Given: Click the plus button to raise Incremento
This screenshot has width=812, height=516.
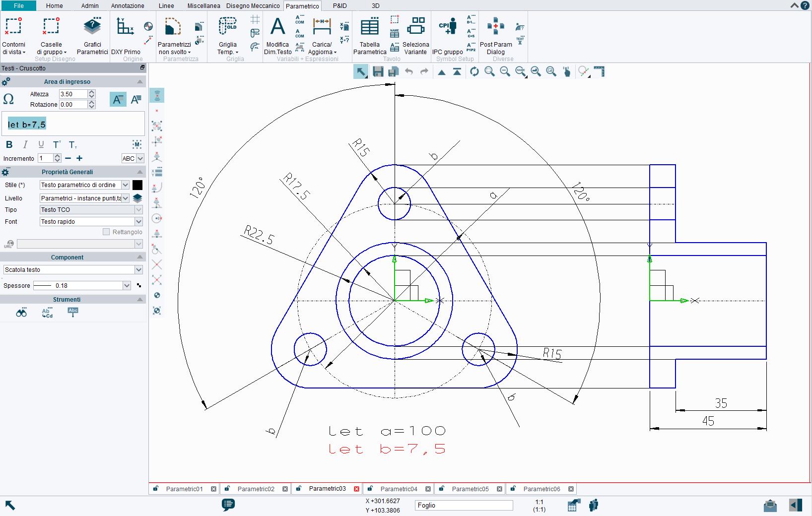Looking at the screenshot, I should pos(79,158).
